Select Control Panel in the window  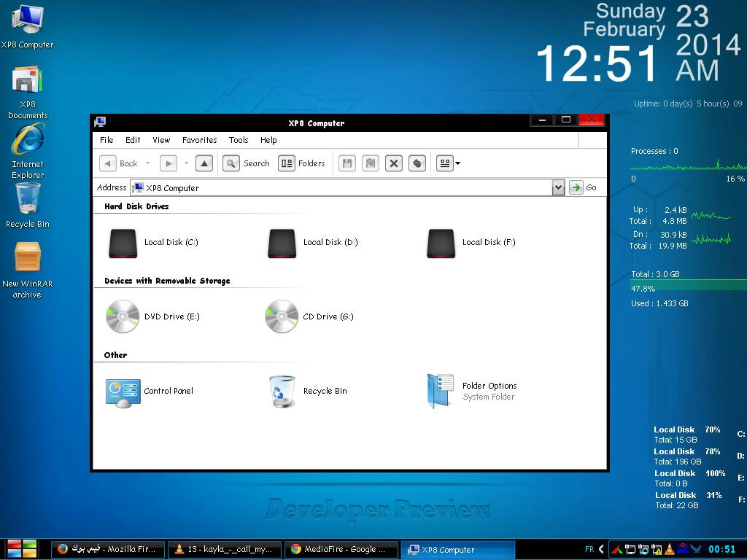pos(149,392)
